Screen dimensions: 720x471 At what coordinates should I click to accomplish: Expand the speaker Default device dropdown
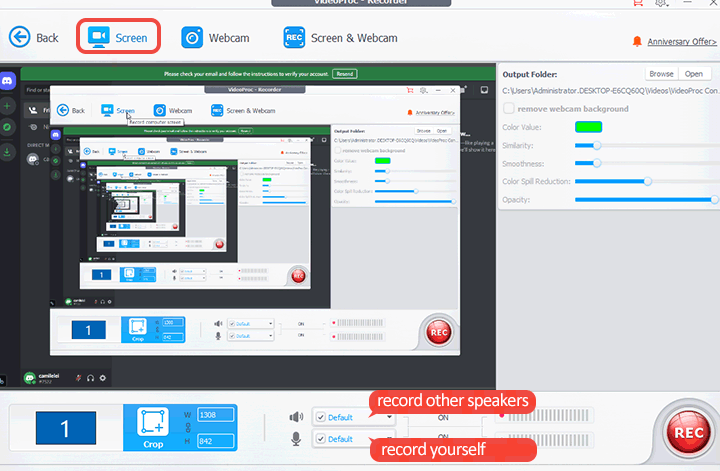(x=389, y=417)
